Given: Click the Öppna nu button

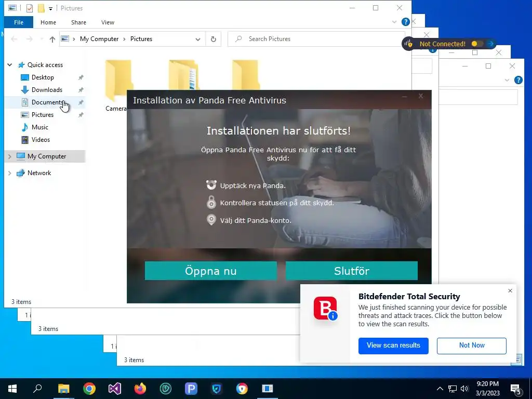Looking at the screenshot, I should tap(211, 271).
